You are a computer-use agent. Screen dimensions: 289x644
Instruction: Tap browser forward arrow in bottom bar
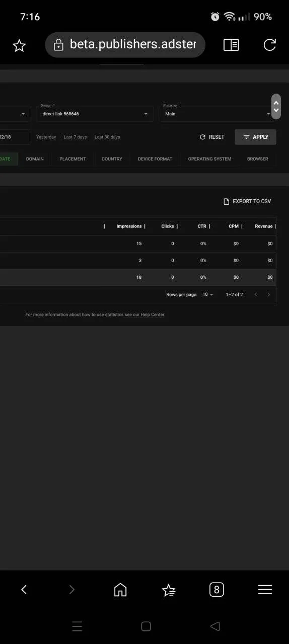[x=72, y=590]
